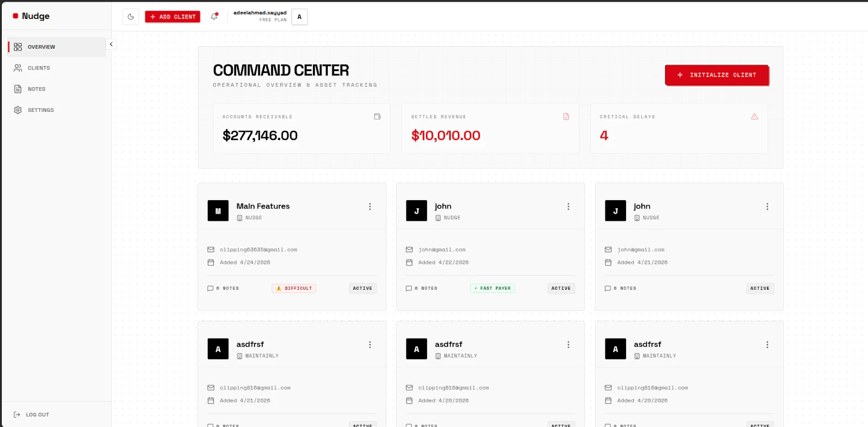Open 0 Notes on John's Fast Payer card
Viewport: 868px width, 427px height.
pos(422,289)
